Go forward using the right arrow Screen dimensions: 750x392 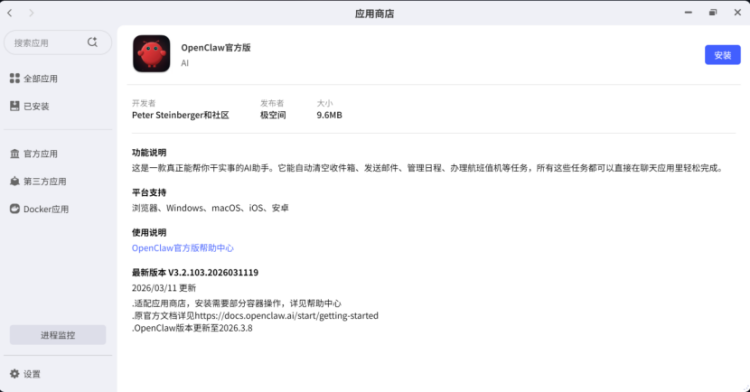[32, 13]
